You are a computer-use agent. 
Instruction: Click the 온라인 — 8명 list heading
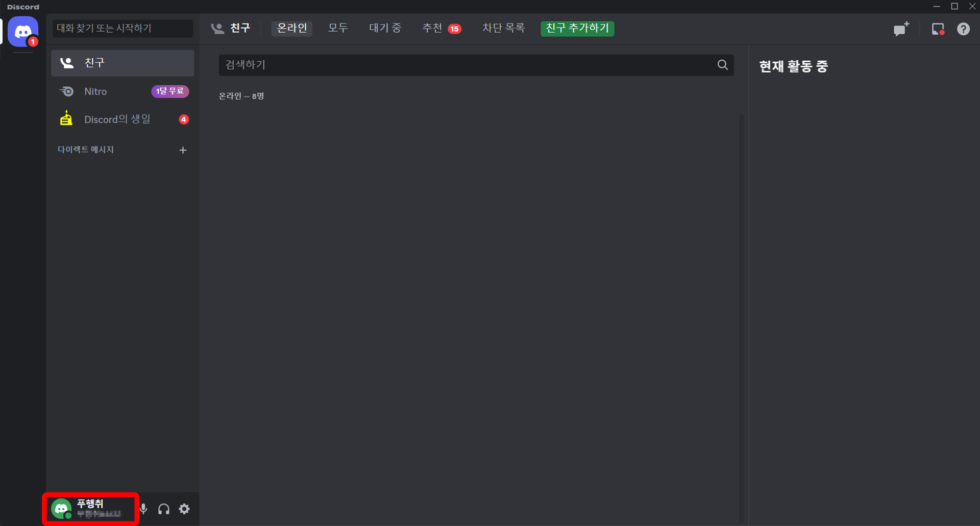pyautogui.click(x=241, y=96)
